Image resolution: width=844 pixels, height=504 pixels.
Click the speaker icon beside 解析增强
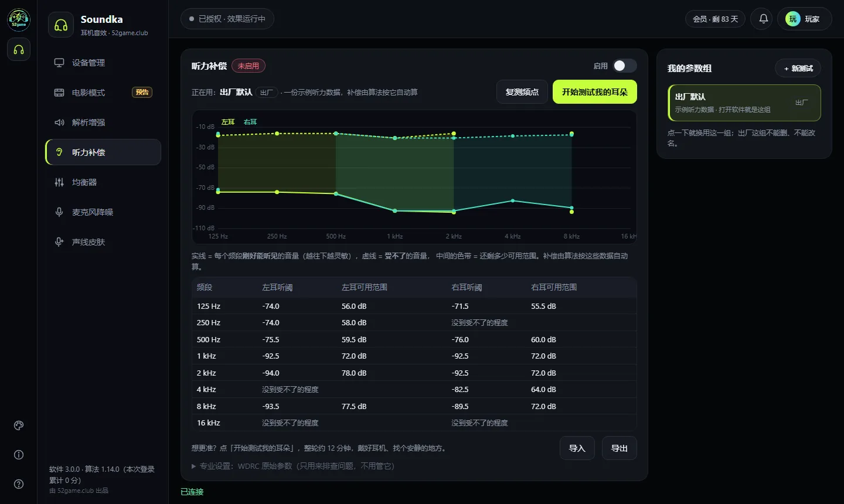click(x=59, y=122)
